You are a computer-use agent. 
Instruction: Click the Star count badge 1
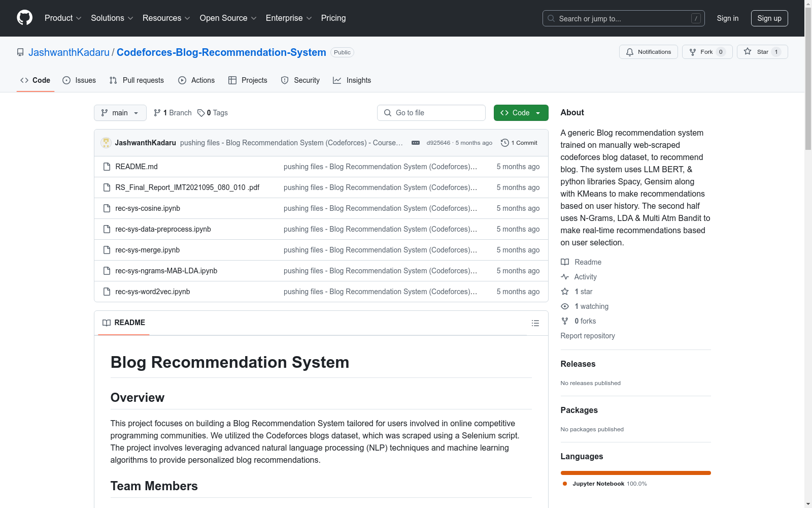(776, 52)
